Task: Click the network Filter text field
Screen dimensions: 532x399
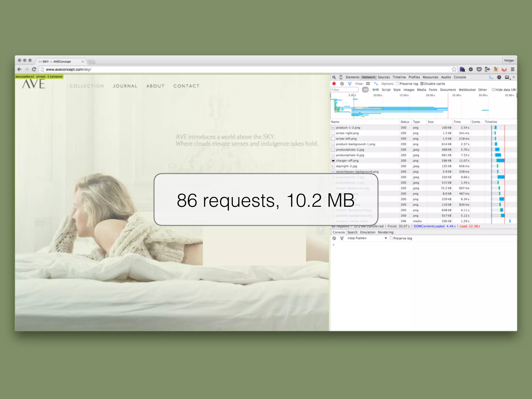Action: 344,90
